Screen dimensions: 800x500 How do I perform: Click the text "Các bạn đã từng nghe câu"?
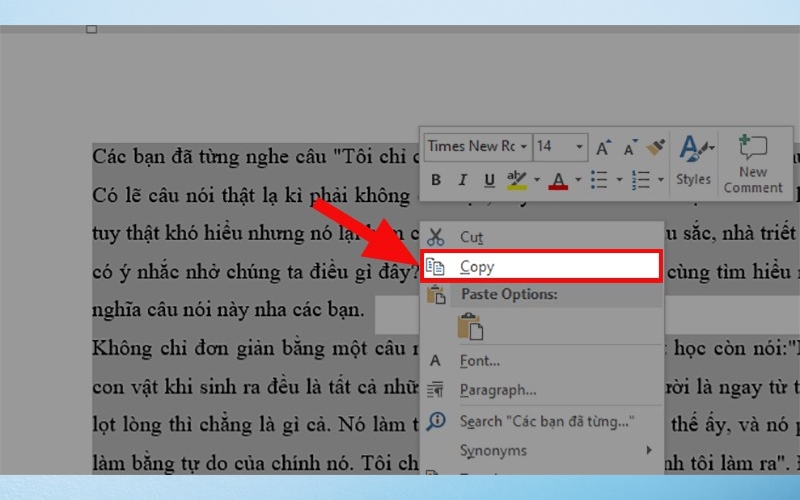coord(209,157)
